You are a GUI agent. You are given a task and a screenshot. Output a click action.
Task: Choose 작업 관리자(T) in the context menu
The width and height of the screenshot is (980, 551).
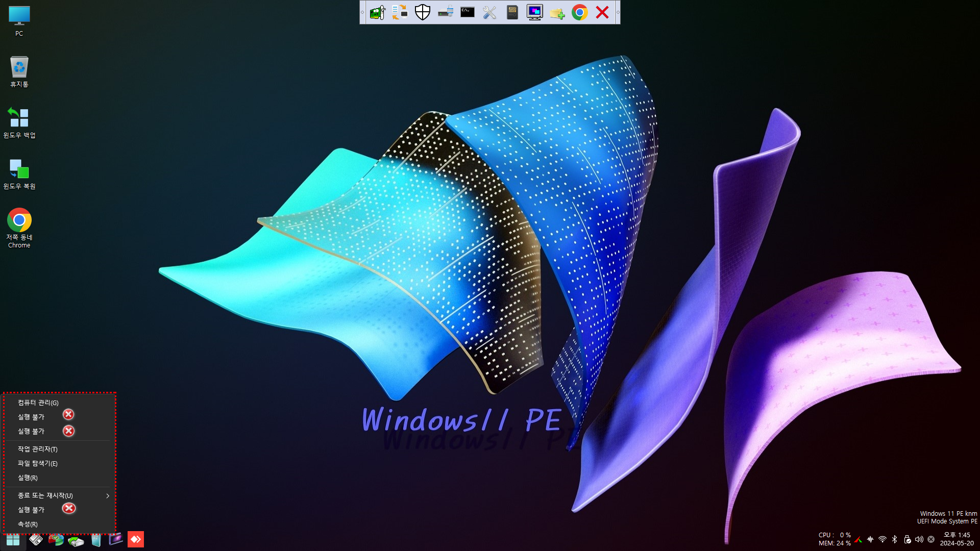coord(58,449)
